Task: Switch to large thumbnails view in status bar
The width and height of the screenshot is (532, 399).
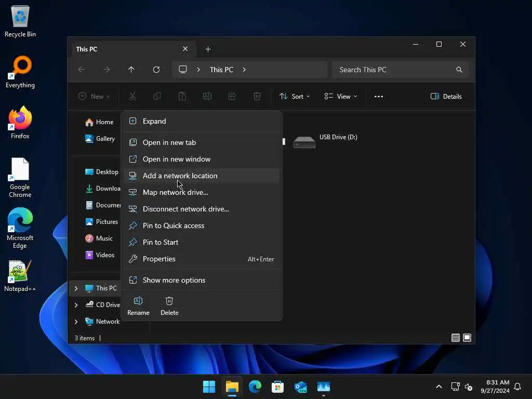Action: [x=467, y=338]
